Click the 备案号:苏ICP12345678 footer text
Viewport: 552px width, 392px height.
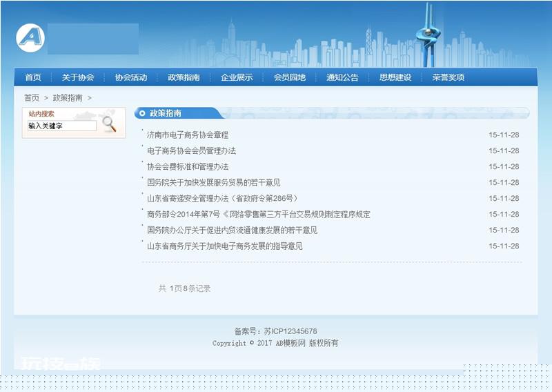(x=275, y=331)
